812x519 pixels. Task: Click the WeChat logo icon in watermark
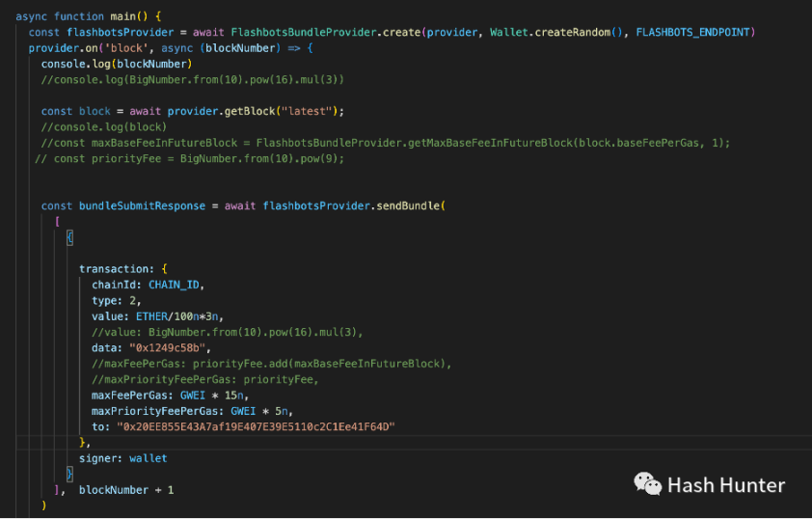point(647,483)
